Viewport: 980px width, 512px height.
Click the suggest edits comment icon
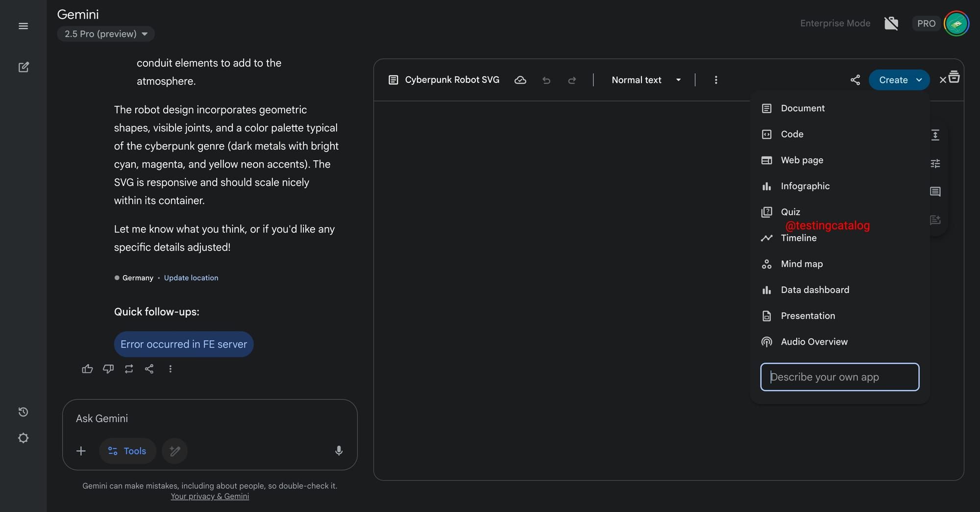tap(935, 192)
